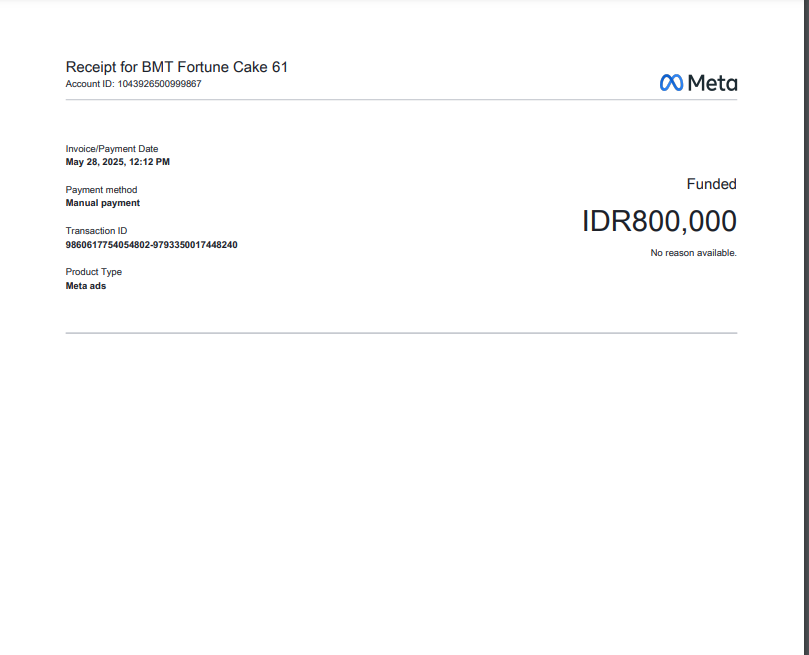Viewport: 809px width, 655px height.
Task: Click the Meta wordmark text
Action: click(x=712, y=83)
